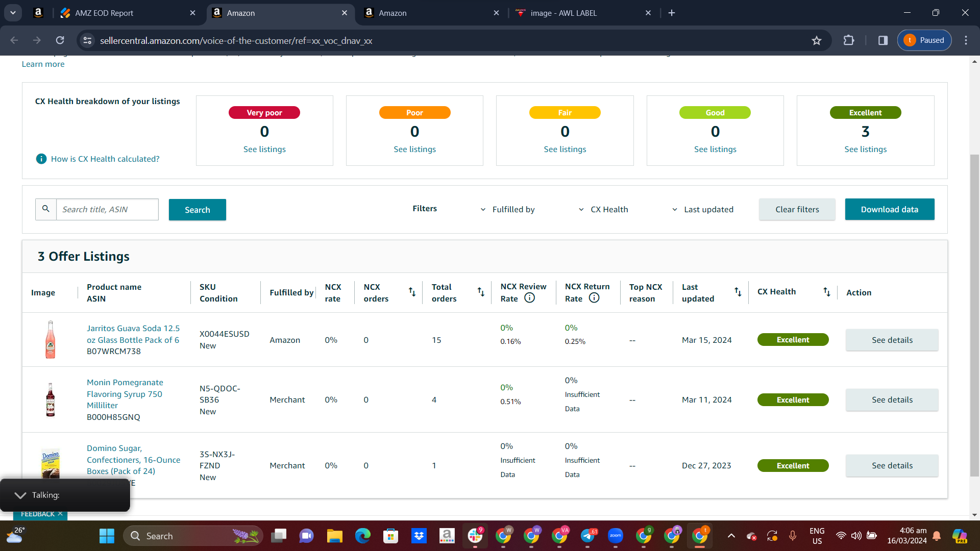
Task: Click the Search title, ASIN input field
Action: pos(107,210)
